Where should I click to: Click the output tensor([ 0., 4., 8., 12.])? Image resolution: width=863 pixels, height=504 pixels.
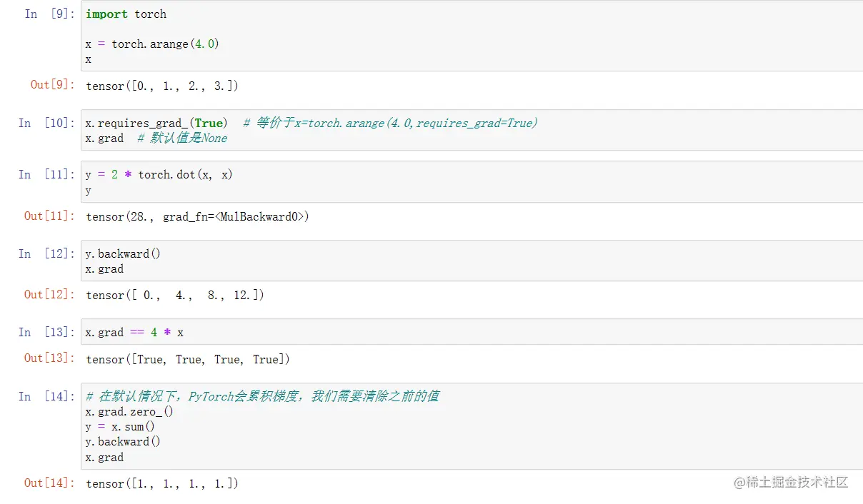(175, 296)
